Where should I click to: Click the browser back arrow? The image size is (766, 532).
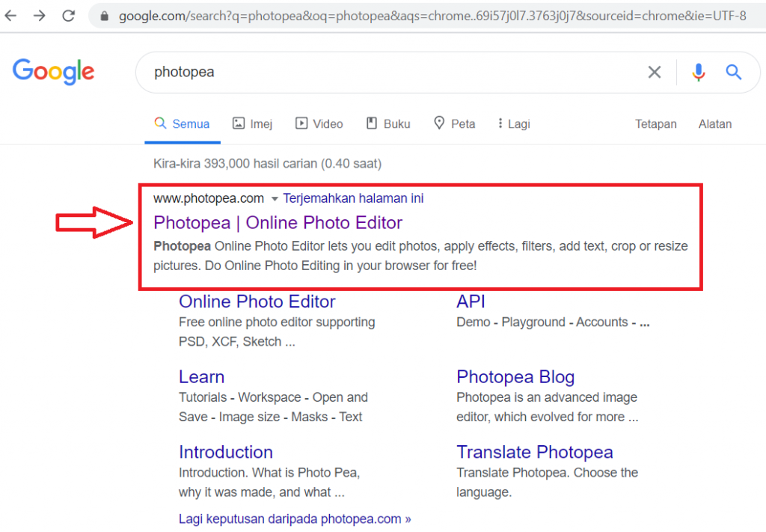pyautogui.click(x=10, y=16)
